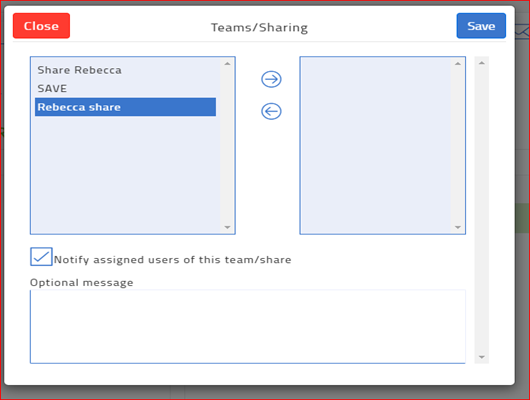The width and height of the screenshot is (530, 400).
Task: Click down arrow of left list scrollbar
Action: (227, 227)
